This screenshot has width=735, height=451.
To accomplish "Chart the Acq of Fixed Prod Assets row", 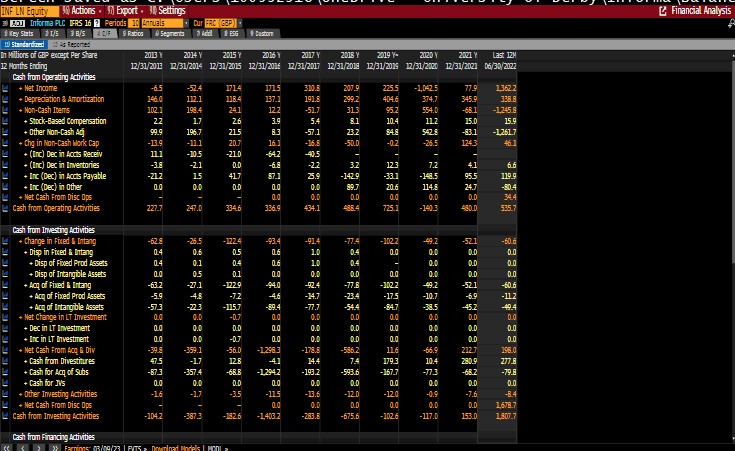I will 5,296.
